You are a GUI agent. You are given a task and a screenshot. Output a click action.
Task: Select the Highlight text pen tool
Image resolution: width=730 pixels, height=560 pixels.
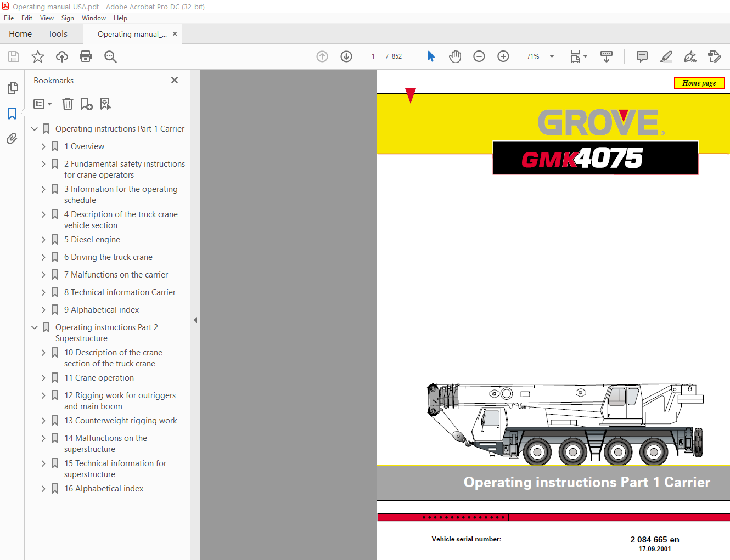666,56
